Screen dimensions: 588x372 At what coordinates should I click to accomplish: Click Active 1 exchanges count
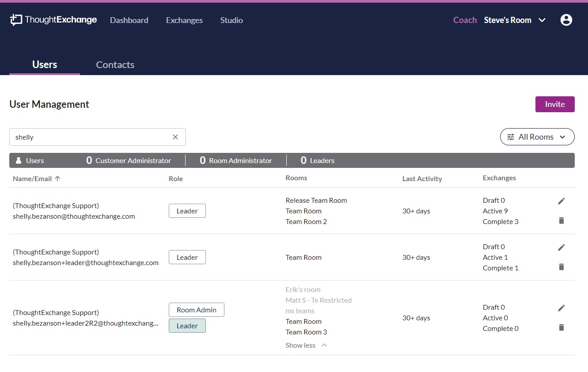click(x=495, y=257)
